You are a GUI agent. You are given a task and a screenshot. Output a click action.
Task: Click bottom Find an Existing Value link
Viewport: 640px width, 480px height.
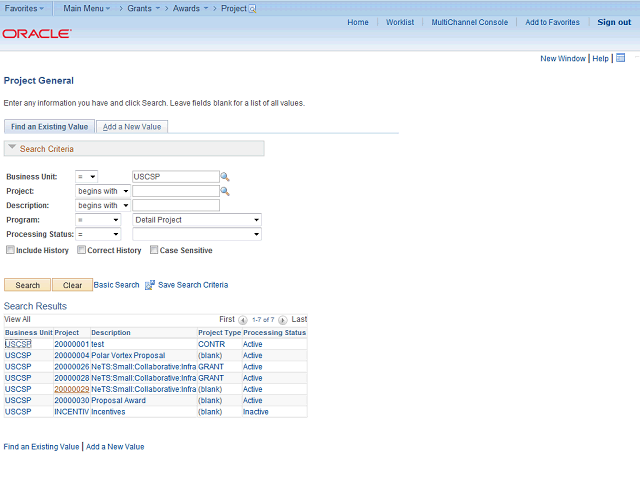41,447
